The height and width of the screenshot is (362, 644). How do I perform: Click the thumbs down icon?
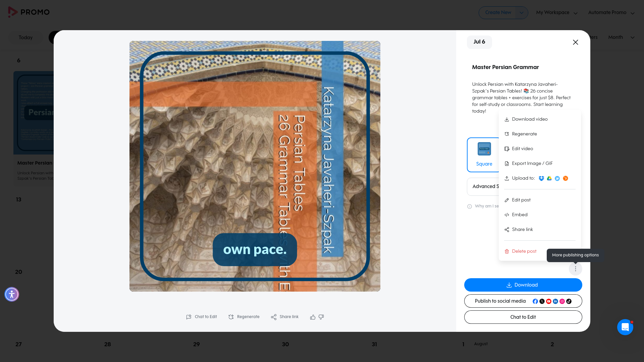[321, 317]
